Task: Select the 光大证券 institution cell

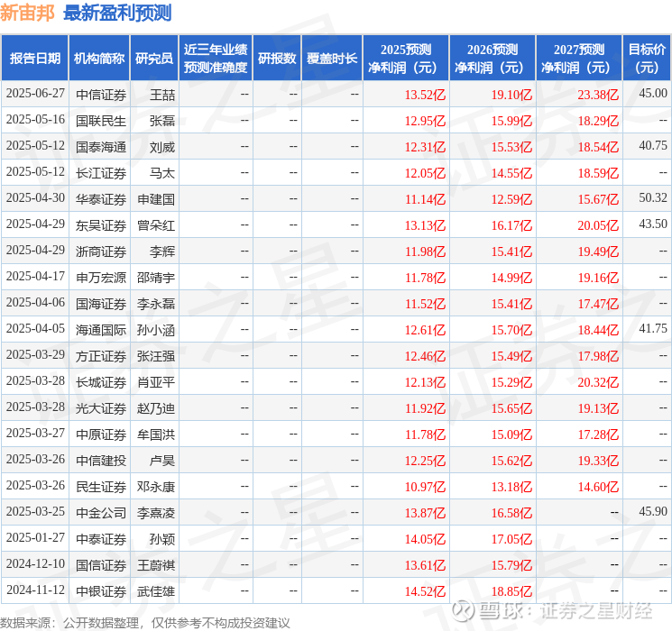Action: coord(101,408)
